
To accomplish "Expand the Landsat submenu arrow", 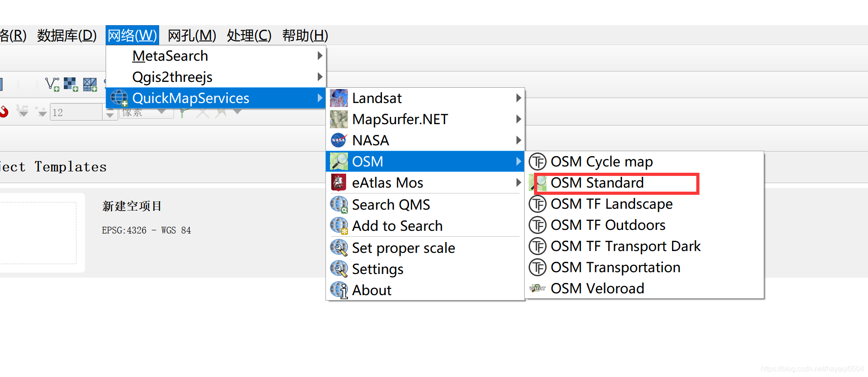I will coord(518,98).
